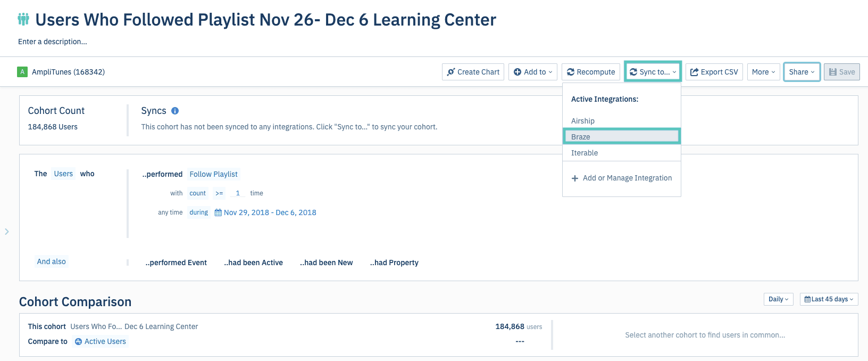Expand the More dropdown menu
Image resolution: width=868 pixels, height=361 pixels.
(764, 72)
